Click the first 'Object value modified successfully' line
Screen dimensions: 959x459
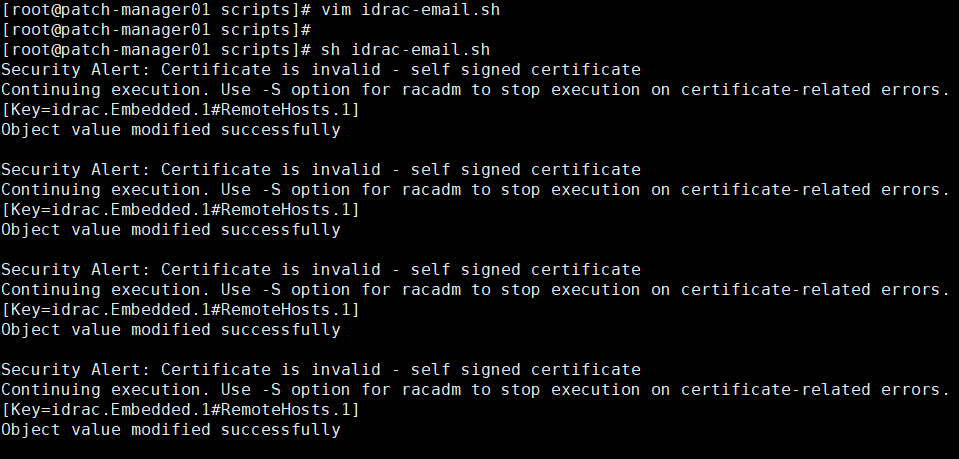(x=171, y=130)
